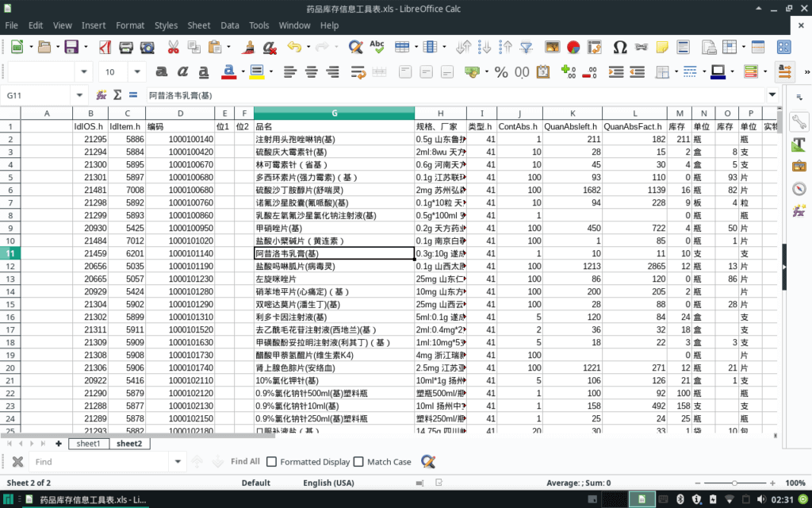Screen dimensions: 812x508
Task: Open the Data menu
Action: 229,25
